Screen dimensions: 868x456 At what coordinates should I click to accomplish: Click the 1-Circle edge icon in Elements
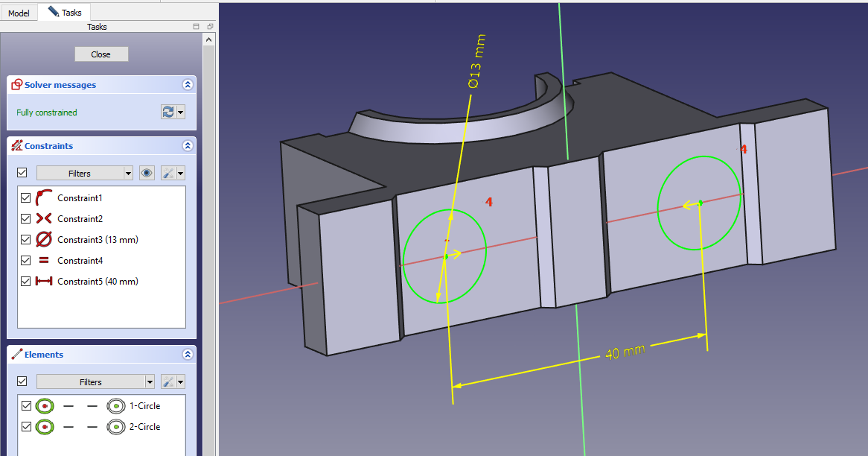click(x=45, y=406)
